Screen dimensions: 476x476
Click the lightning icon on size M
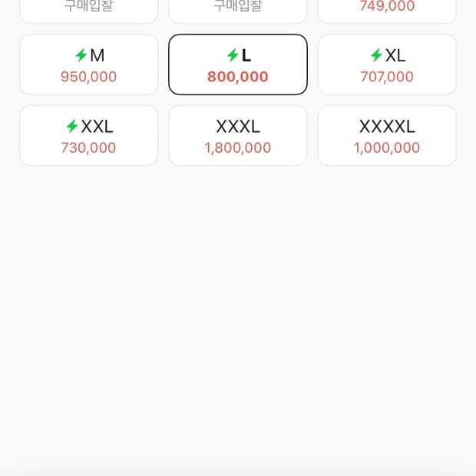point(81,55)
